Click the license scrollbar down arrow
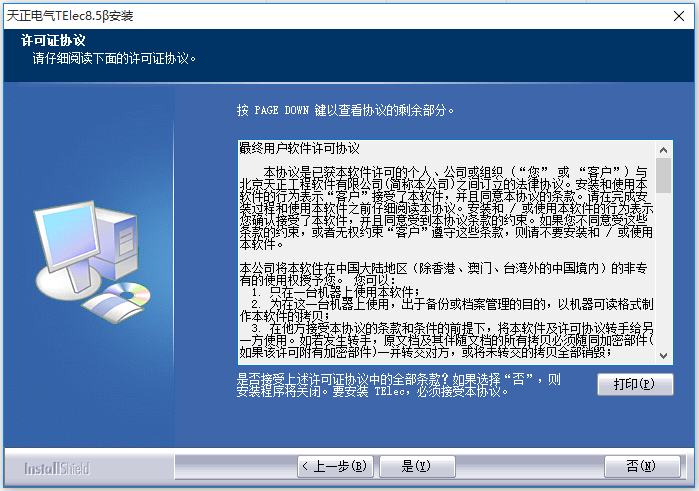This screenshot has height=491, width=699. tap(664, 353)
